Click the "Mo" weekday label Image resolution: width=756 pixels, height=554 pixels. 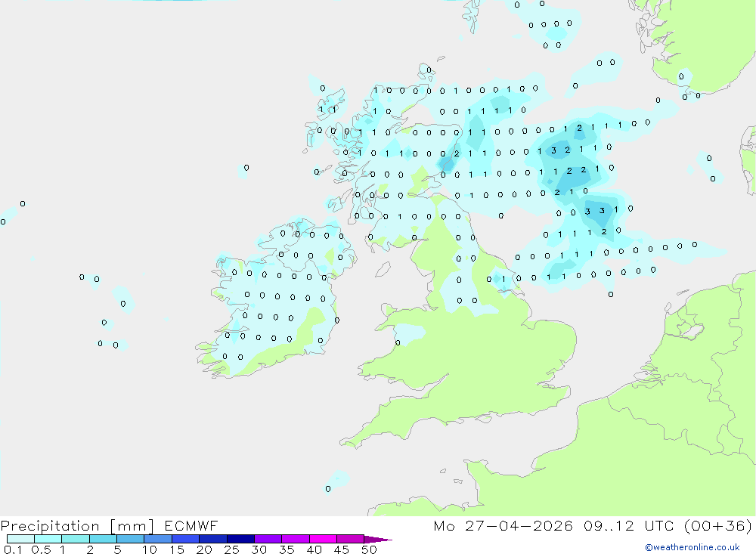click(x=444, y=525)
